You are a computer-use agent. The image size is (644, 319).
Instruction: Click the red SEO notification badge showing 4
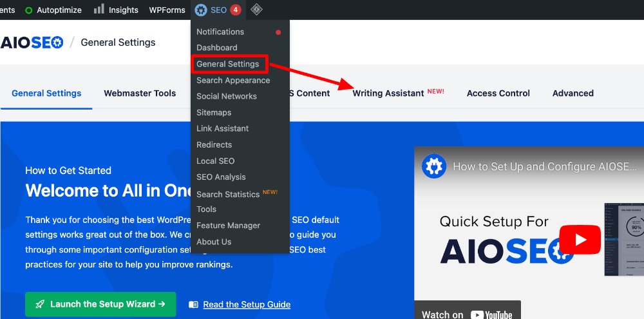coord(235,10)
